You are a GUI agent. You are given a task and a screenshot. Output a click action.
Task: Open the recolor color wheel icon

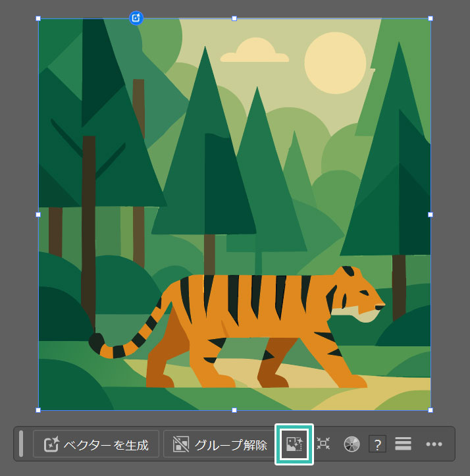(x=352, y=444)
